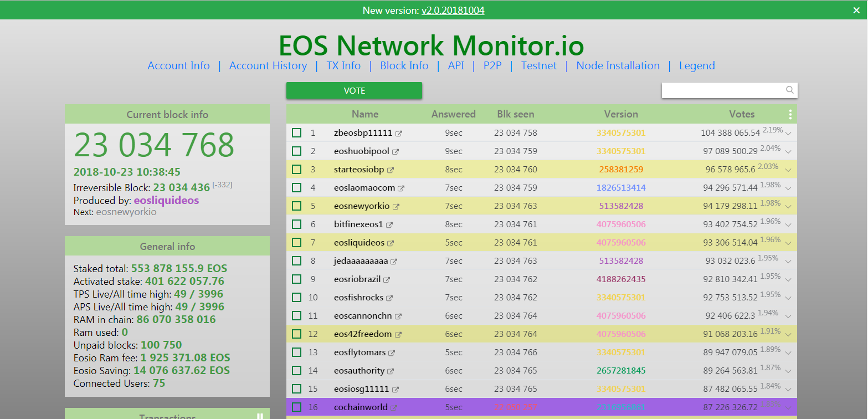The height and width of the screenshot is (419, 868).
Task: Open external link icon next to jedaaaaaaaaa
Action: pyautogui.click(x=394, y=262)
